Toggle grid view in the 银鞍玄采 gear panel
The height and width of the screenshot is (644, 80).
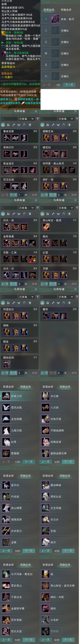click(47, 125)
